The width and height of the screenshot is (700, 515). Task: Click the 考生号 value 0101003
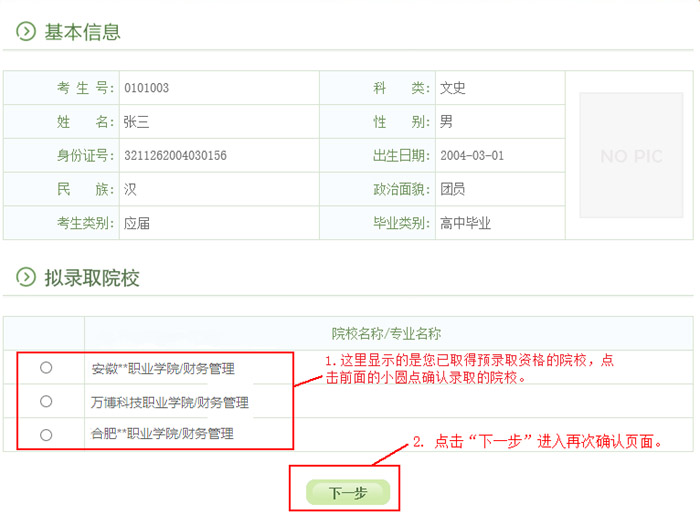pos(146,88)
